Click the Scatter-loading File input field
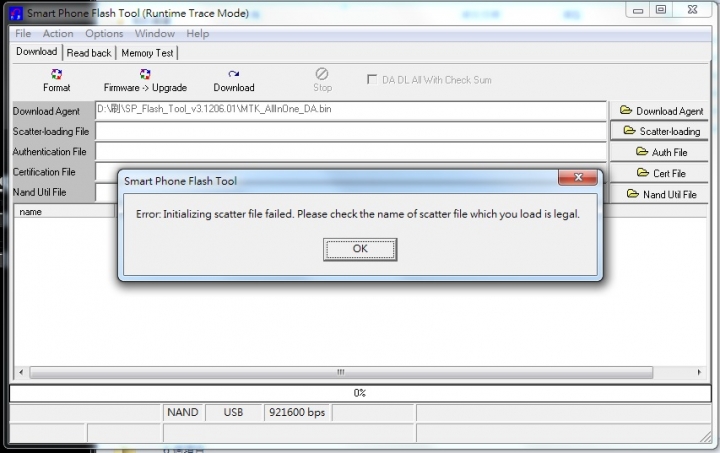The height and width of the screenshot is (453, 720). tap(351, 131)
